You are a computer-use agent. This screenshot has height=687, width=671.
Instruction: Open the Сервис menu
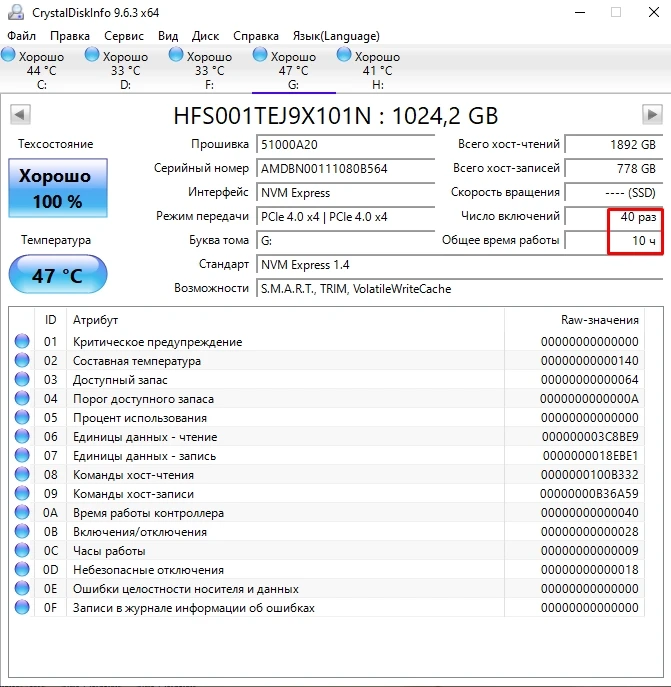[x=124, y=36]
